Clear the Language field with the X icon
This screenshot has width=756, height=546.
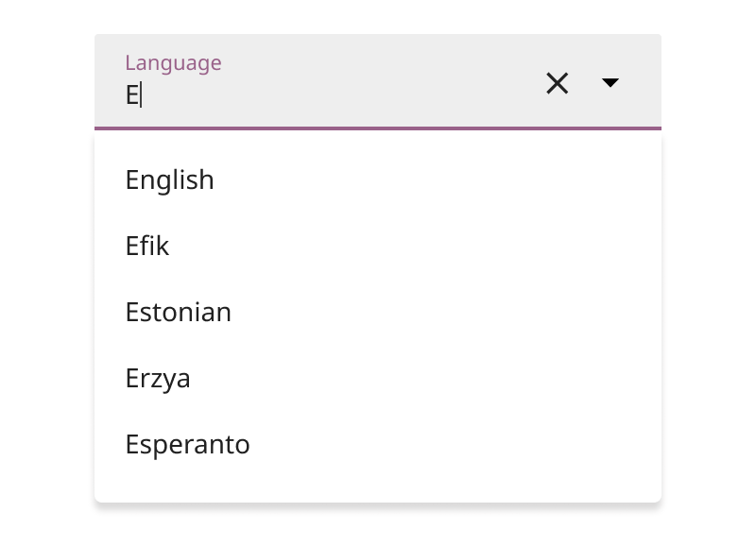tap(558, 84)
